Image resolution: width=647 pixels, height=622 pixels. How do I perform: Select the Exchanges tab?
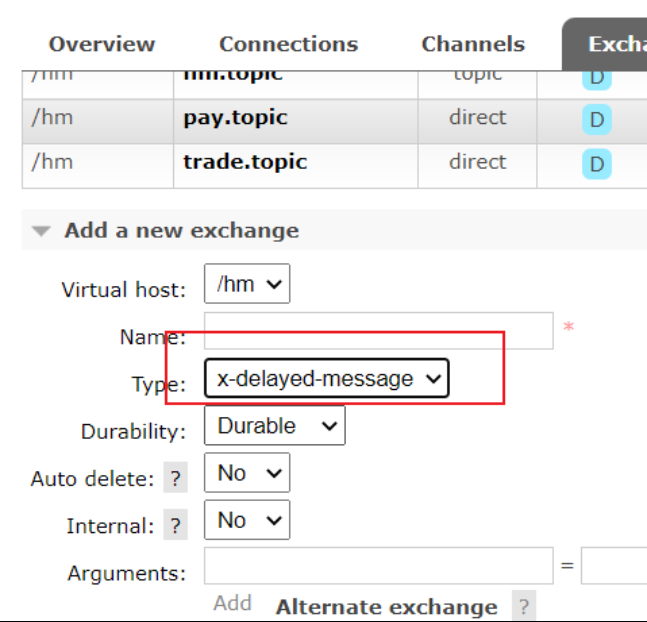pos(612,44)
